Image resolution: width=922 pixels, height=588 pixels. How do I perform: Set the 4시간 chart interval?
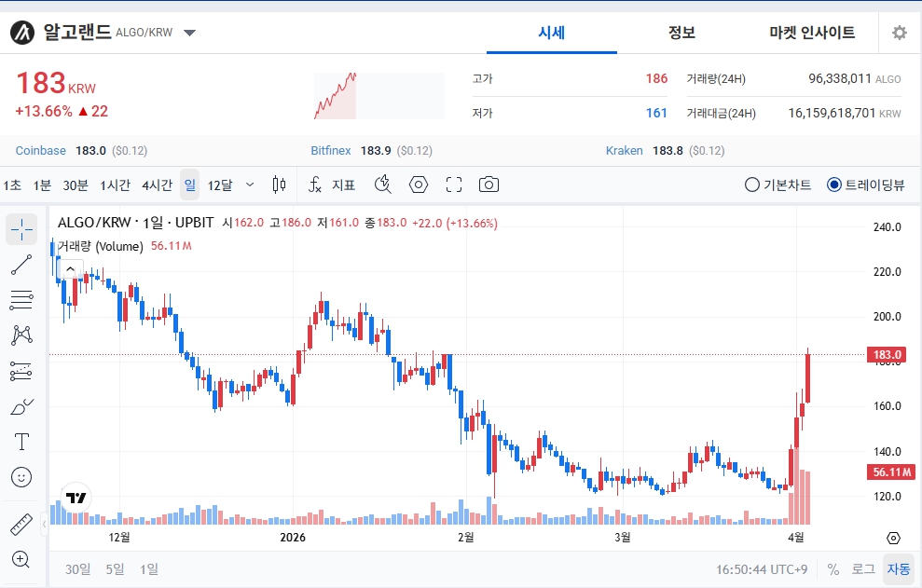point(157,185)
